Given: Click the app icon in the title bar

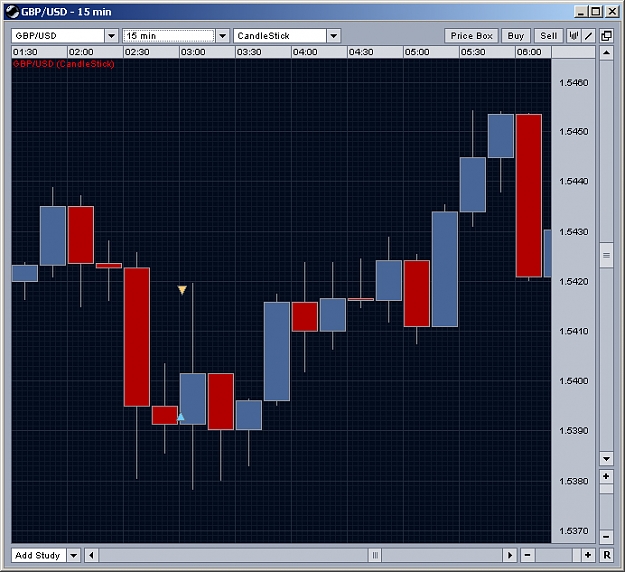Looking at the screenshot, I should pos(12,12).
